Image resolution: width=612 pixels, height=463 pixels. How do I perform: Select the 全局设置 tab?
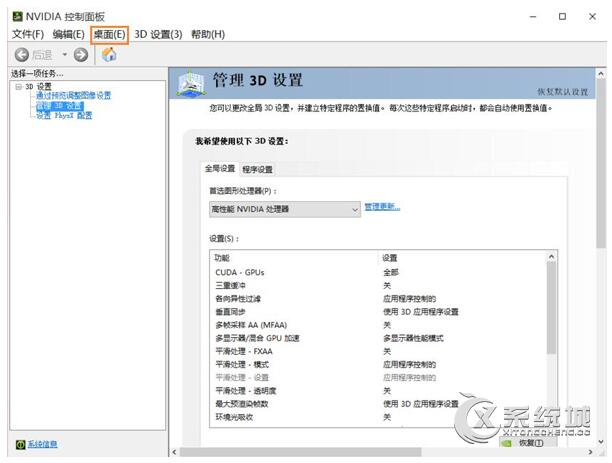(220, 169)
